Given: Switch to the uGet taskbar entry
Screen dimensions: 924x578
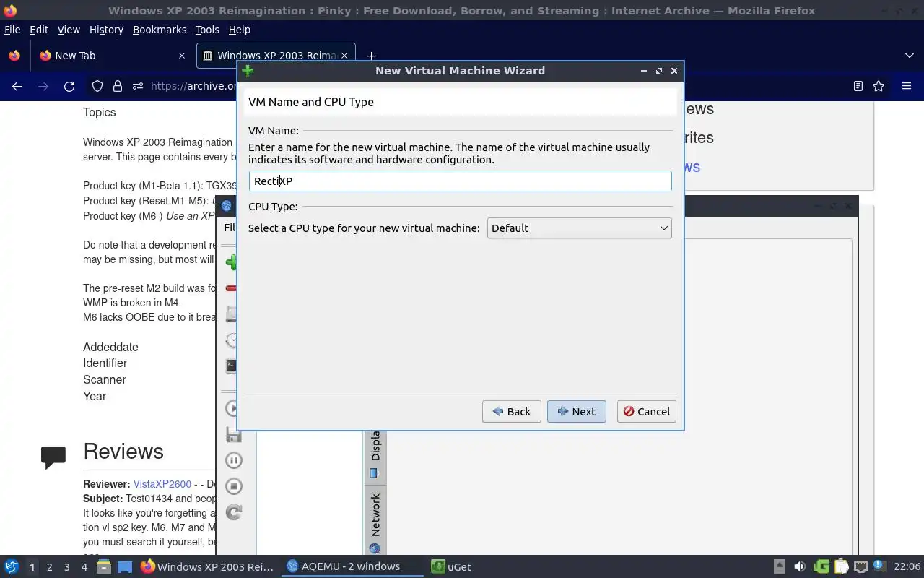Looking at the screenshot, I should [451, 567].
